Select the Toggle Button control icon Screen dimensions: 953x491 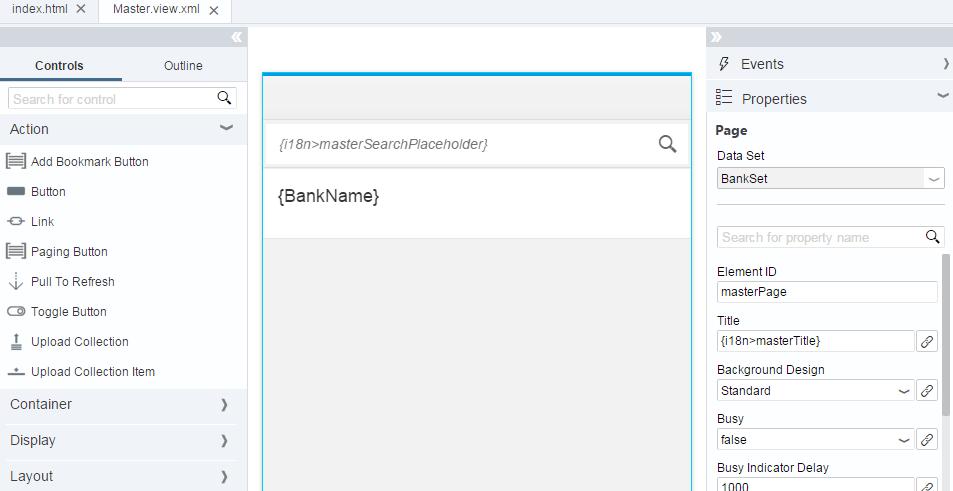pos(16,311)
